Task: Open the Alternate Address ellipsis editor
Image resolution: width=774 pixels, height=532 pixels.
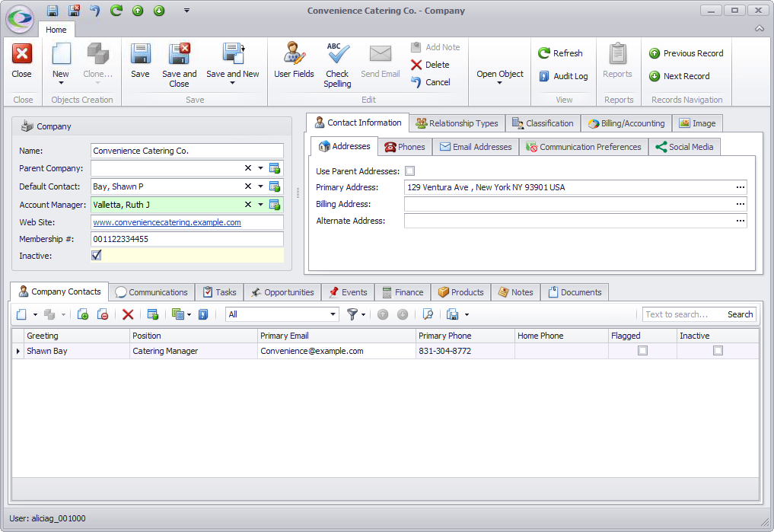Action: click(740, 221)
